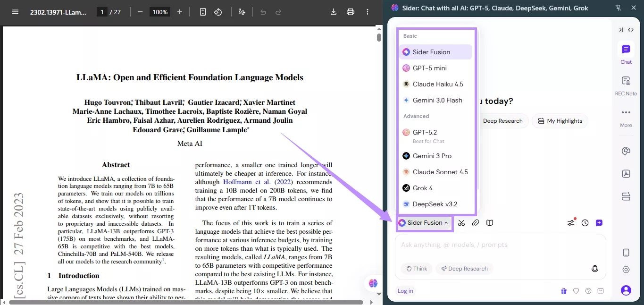Viewport: 644px width, 305px height.
Task: Toggle Deep Research in the input box
Action: click(x=464, y=269)
